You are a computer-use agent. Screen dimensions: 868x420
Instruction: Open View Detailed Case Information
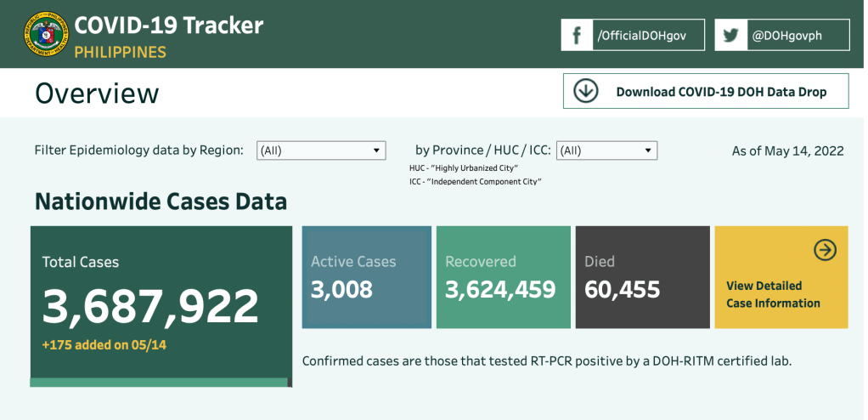(773, 294)
